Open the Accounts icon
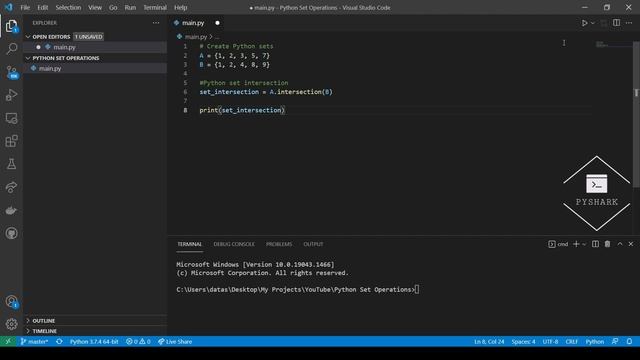Image resolution: width=640 pixels, height=360 pixels. [11, 302]
